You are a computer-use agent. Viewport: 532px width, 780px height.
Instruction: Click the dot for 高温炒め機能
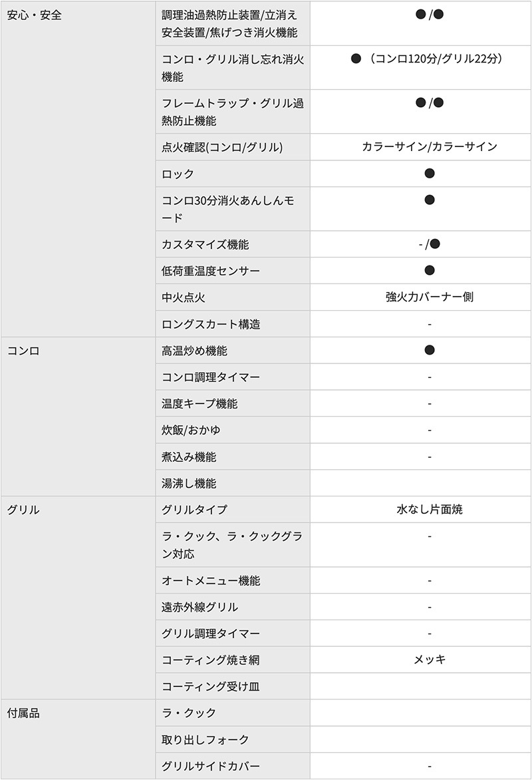(430, 349)
